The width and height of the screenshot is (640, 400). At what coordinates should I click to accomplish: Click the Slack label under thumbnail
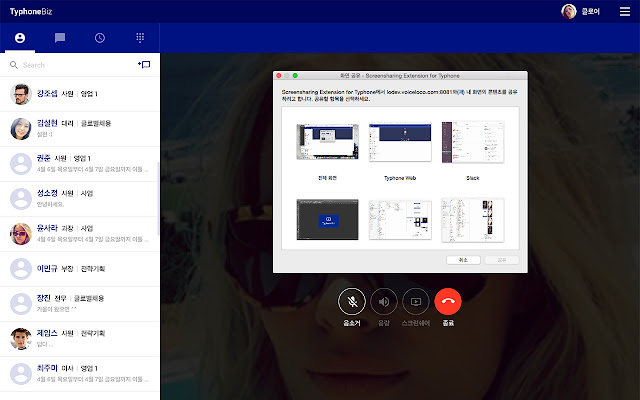click(x=473, y=178)
